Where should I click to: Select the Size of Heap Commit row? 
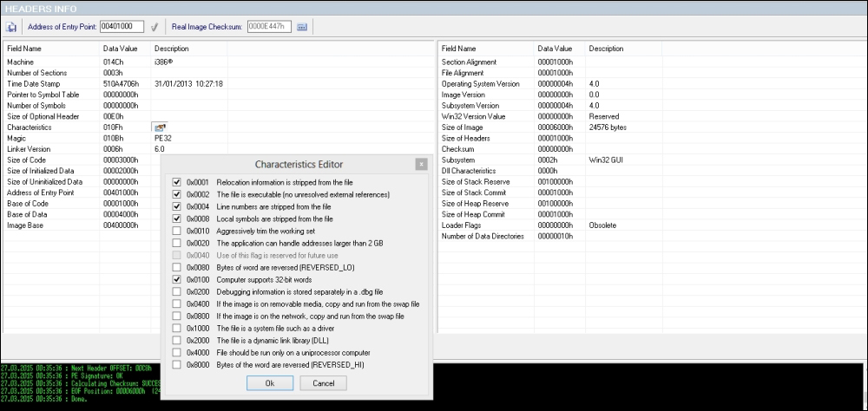(651, 215)
